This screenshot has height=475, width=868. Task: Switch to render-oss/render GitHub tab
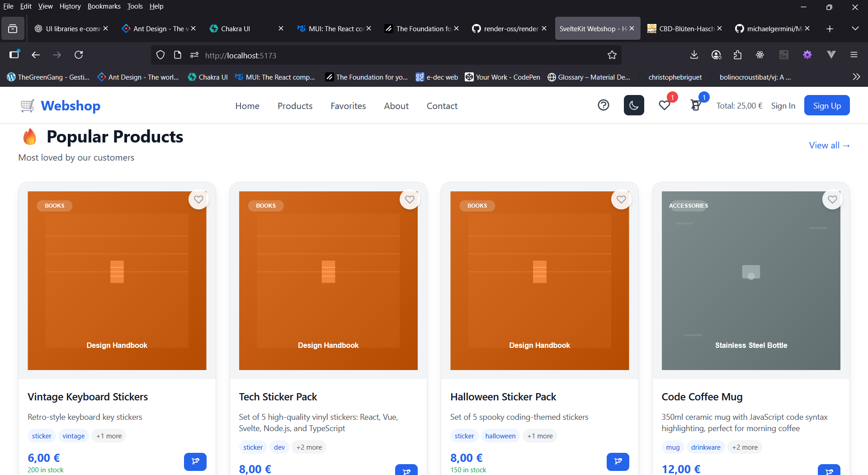pyautogui.click(x=509, y=28)
